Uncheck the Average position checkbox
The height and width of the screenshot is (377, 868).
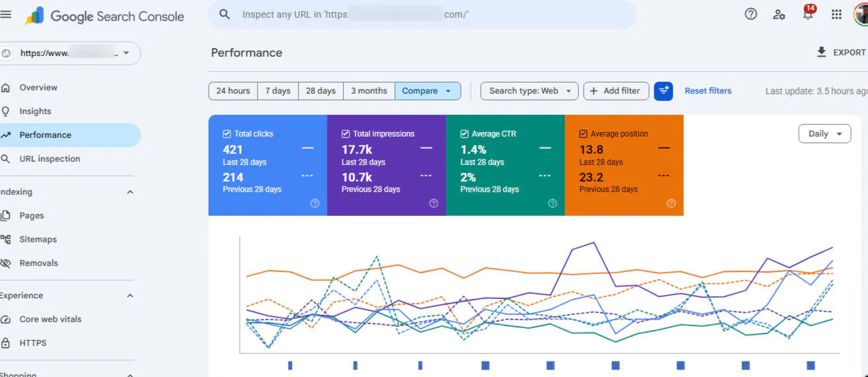coord(584,133)
